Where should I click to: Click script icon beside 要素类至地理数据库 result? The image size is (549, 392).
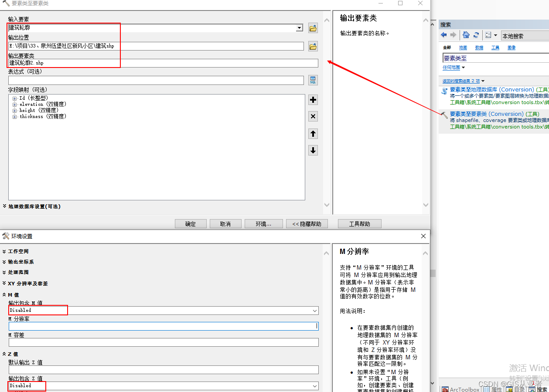444,91
